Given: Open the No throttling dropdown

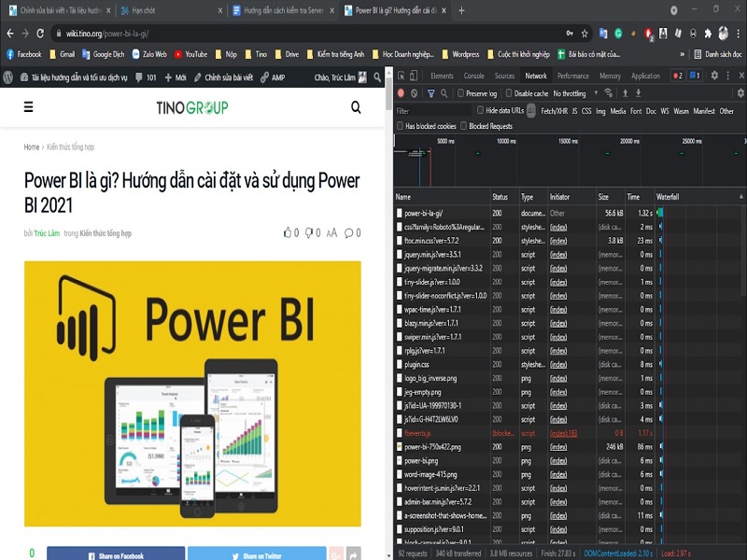Looking at the screenshot, I should click(x=575, y=93).
